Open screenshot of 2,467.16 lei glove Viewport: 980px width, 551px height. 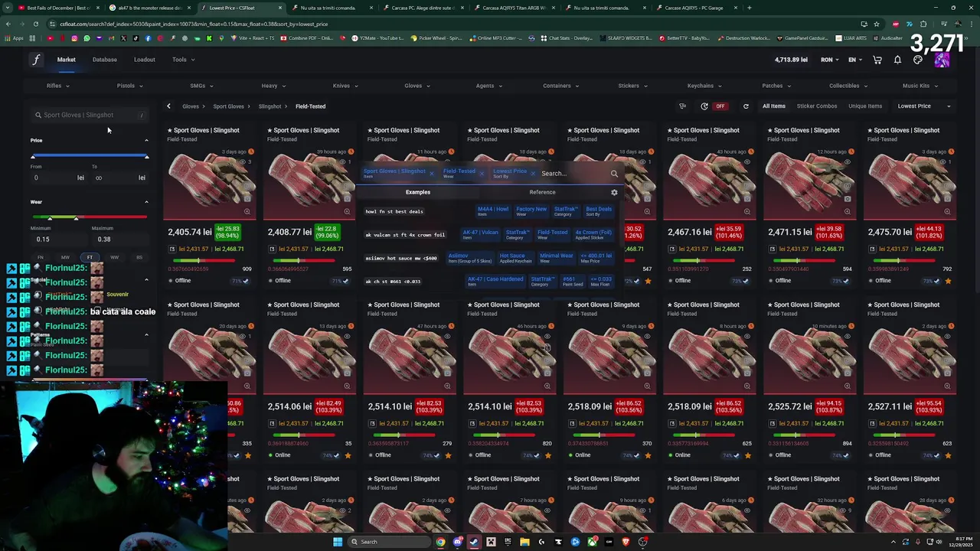click(747, 199)
